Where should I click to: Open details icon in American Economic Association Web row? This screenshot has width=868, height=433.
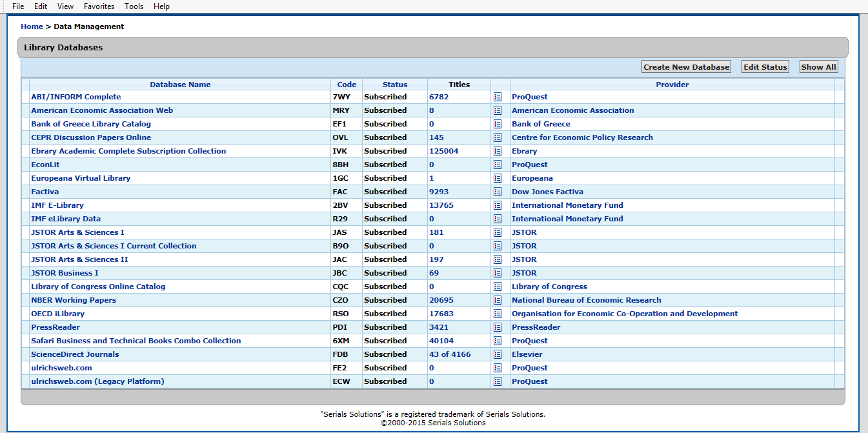pos(498,110)
